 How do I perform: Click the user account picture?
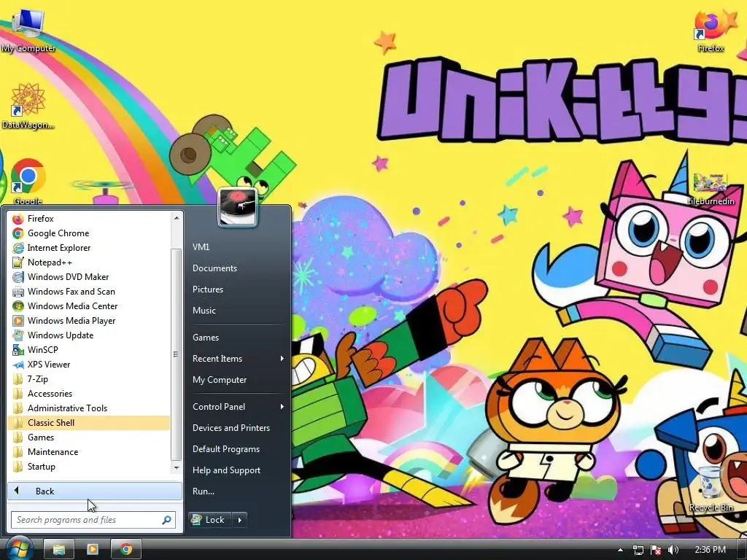click(238, 207)
